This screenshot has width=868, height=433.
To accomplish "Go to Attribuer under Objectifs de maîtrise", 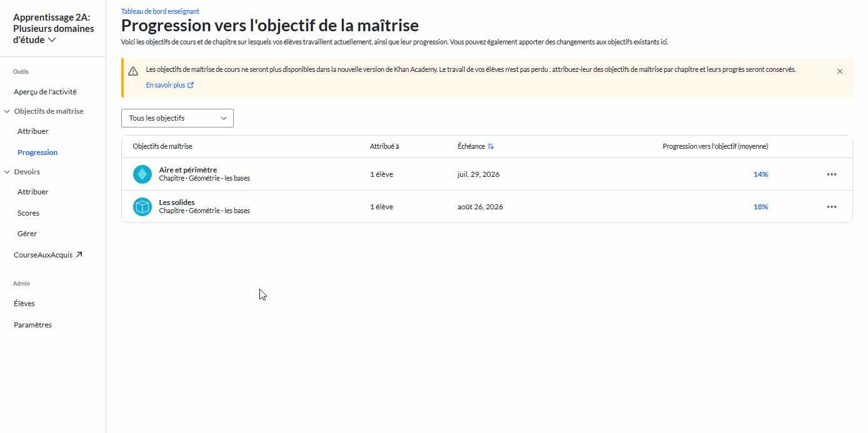I will click(x=32, y=131).
